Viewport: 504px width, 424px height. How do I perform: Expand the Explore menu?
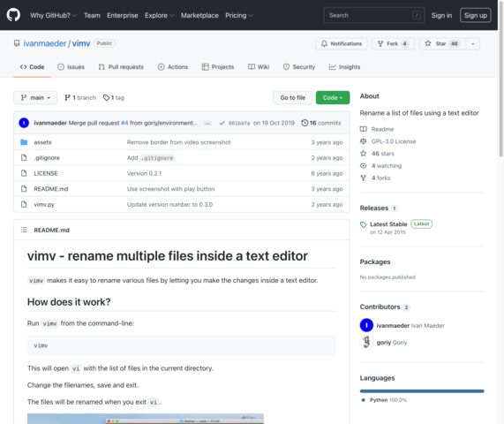point(159,15)
